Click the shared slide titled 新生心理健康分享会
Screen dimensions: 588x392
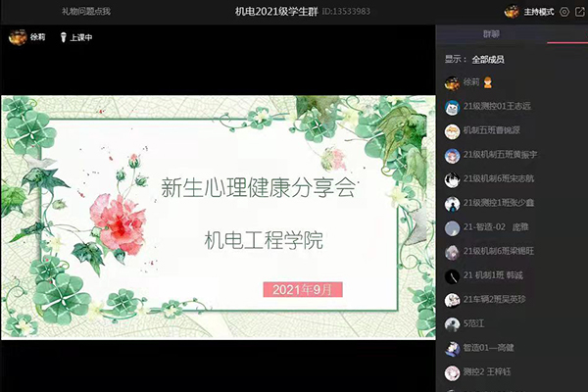[x=218, y=217]
